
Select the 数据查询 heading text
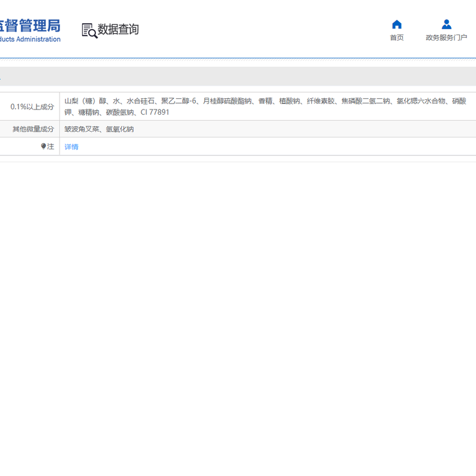click(118, 29)
